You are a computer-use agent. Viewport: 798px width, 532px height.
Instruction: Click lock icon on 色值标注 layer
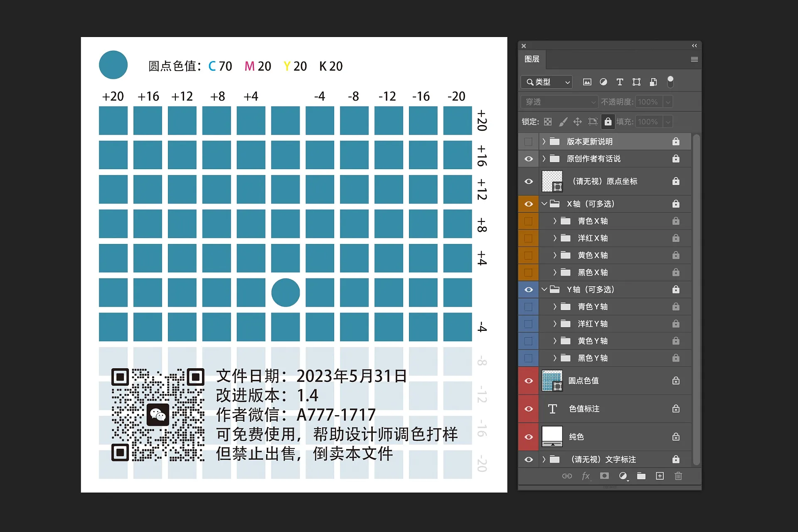coord(676,409)
